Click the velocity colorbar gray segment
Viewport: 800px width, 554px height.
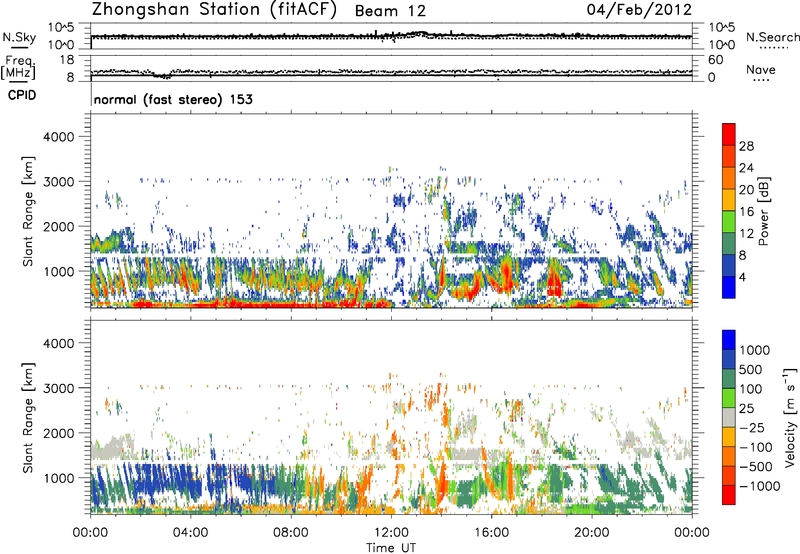[x=729, y=418]
